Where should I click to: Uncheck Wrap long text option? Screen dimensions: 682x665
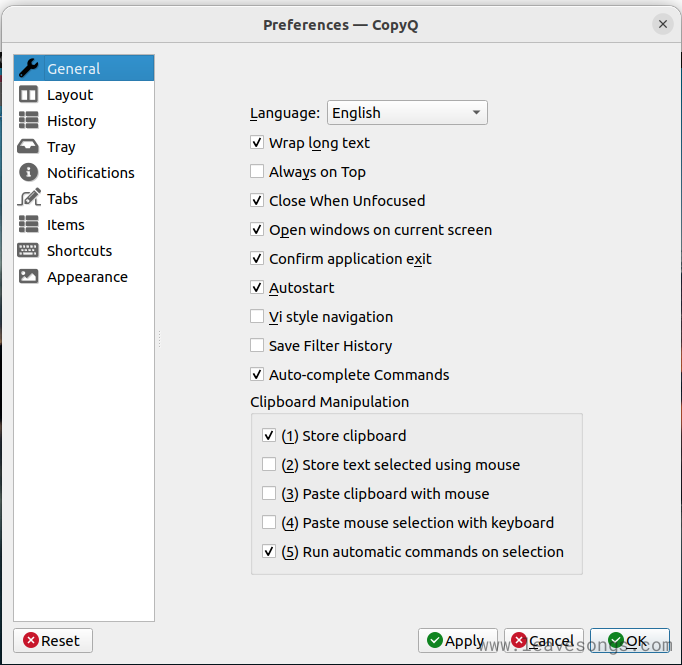pyautogui.click(x=257, y=143)
